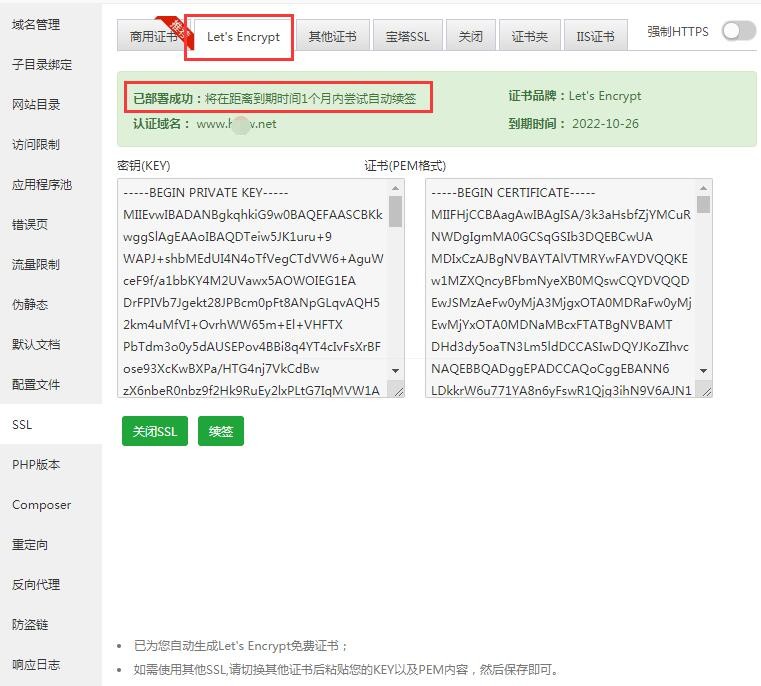Switch to the IIS证书 tab
The height and width of the screenshot is (686, 761).
[x=595, y=37]
